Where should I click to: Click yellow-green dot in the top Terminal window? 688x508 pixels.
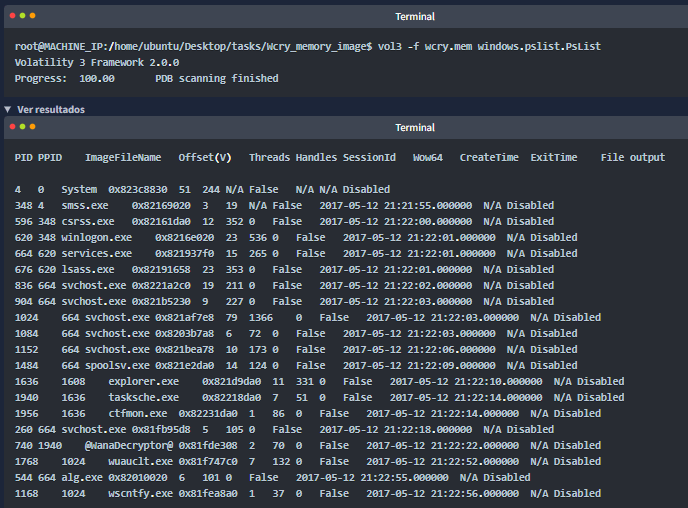click(22, 16)
